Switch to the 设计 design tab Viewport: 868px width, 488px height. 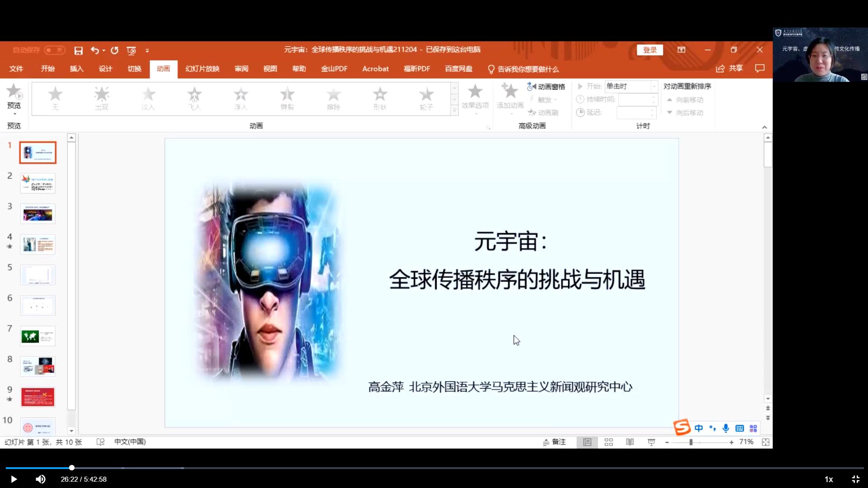(105, 69)
